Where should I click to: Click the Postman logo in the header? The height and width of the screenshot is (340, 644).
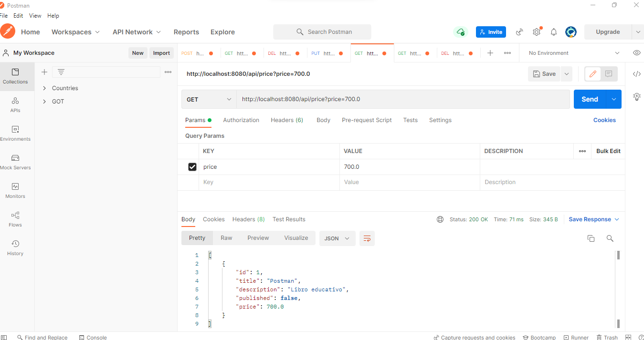(x=8, y=31)
